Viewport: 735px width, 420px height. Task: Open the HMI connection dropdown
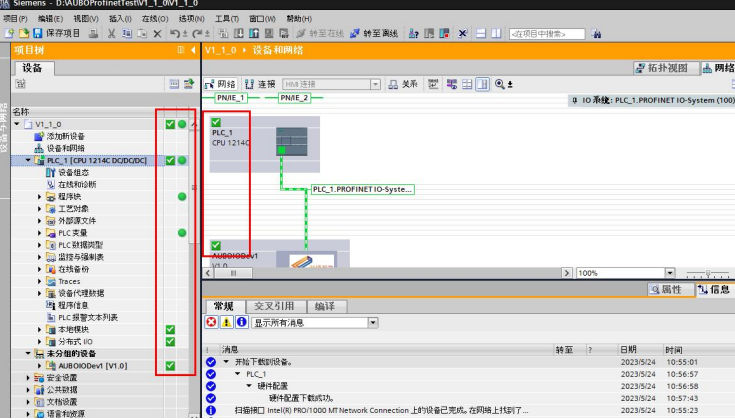click(375, 84)
